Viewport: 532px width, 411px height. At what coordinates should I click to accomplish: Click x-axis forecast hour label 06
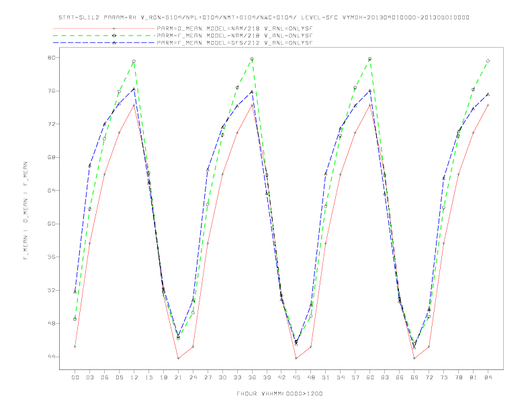tap(105, 377)
